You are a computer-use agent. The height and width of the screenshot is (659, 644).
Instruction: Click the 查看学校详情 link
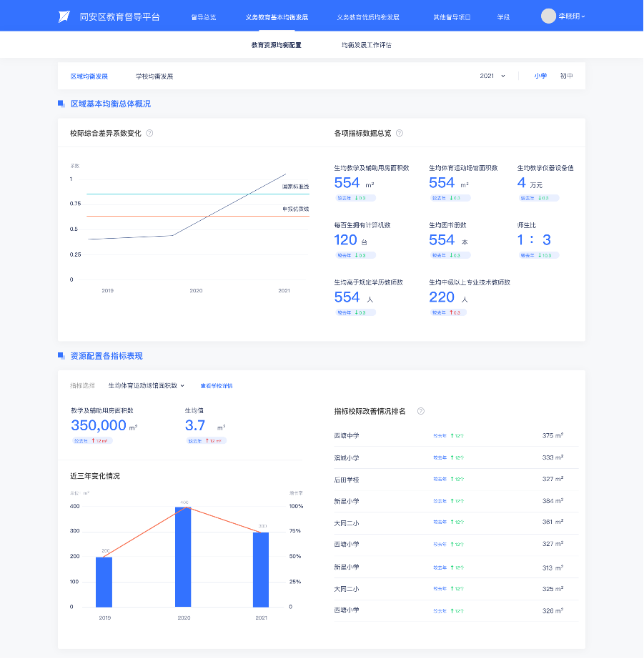click(x=216, y=386)
